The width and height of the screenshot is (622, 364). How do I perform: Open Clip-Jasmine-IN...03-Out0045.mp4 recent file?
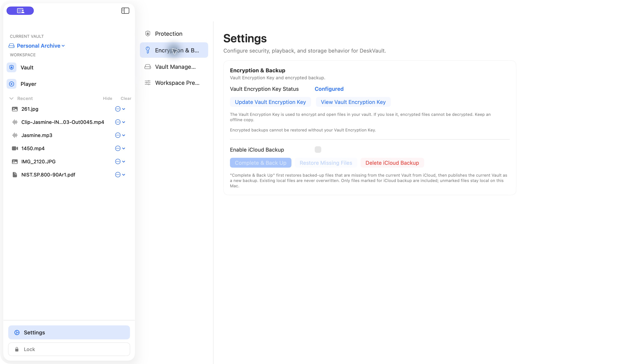(63, 122)
